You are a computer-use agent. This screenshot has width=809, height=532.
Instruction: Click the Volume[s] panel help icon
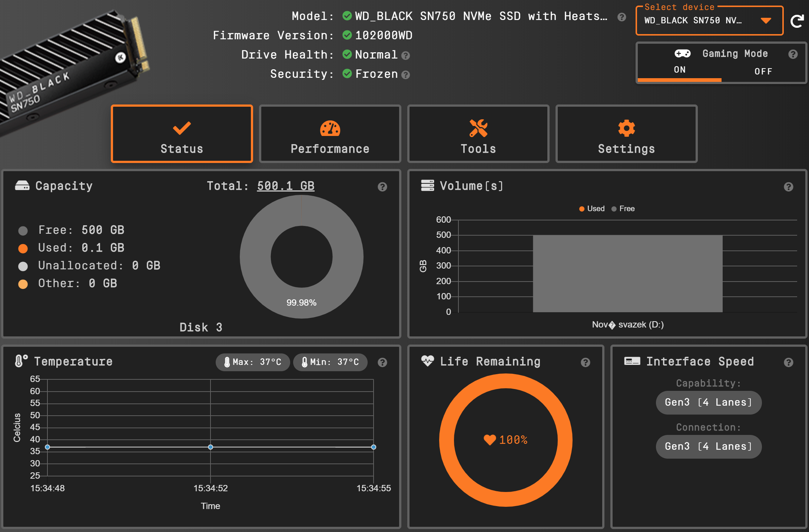click(x=788, y=187)
